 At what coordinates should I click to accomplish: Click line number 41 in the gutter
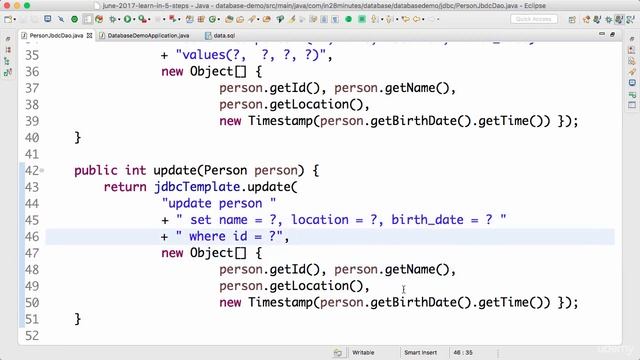click(32, 154)
